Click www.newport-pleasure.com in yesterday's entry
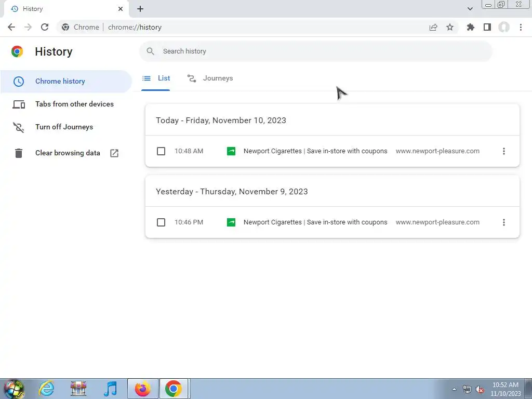The image size is (532, 399). (x=437, y=222)
